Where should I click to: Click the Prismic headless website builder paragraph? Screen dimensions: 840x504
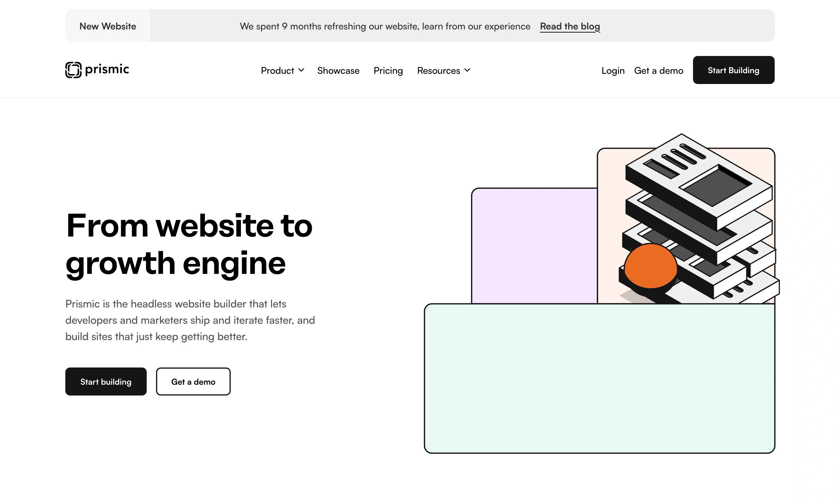click(190, 320)
